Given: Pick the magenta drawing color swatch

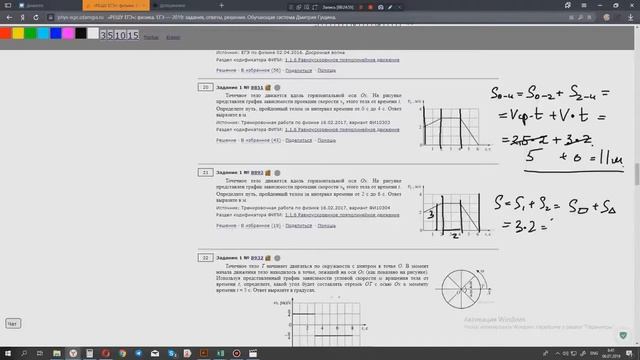Looking at the screenshot, I should tap(68, 33).
